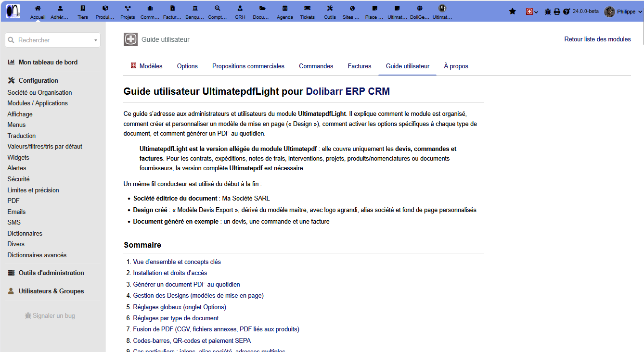The height and width of the screenshot is (352, 644).
Task: Click Retour liste des modules link
Action: pos(597,39)
